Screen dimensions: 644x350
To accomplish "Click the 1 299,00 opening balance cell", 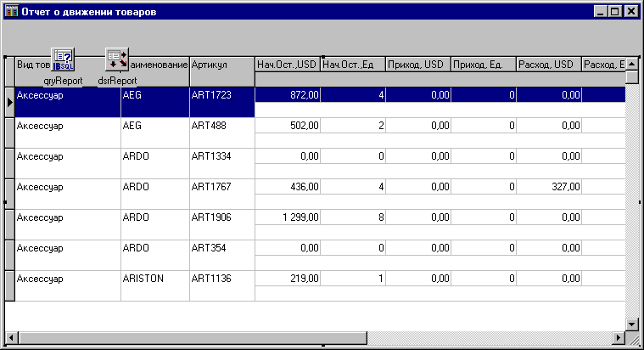I will coord(288,217).
